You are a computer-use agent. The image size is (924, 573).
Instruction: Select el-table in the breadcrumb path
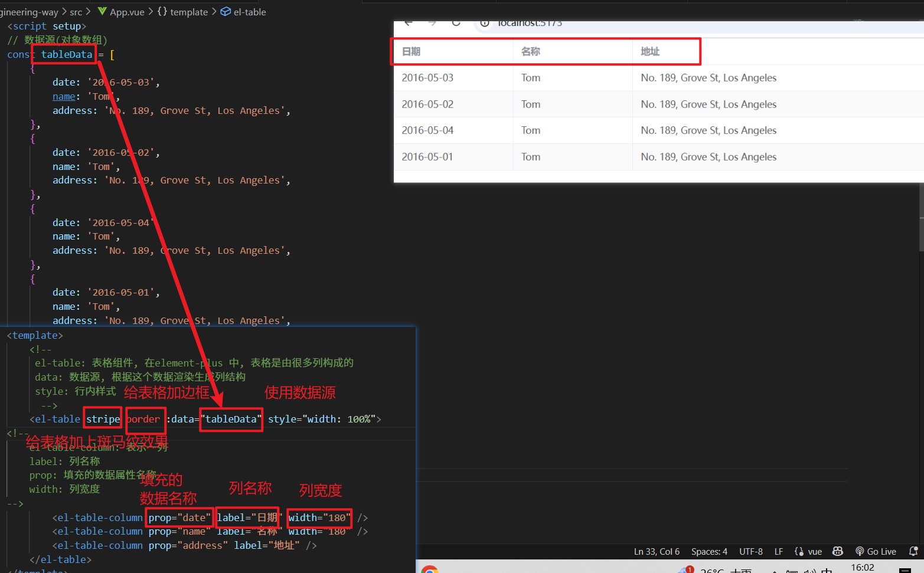(249, 11)
